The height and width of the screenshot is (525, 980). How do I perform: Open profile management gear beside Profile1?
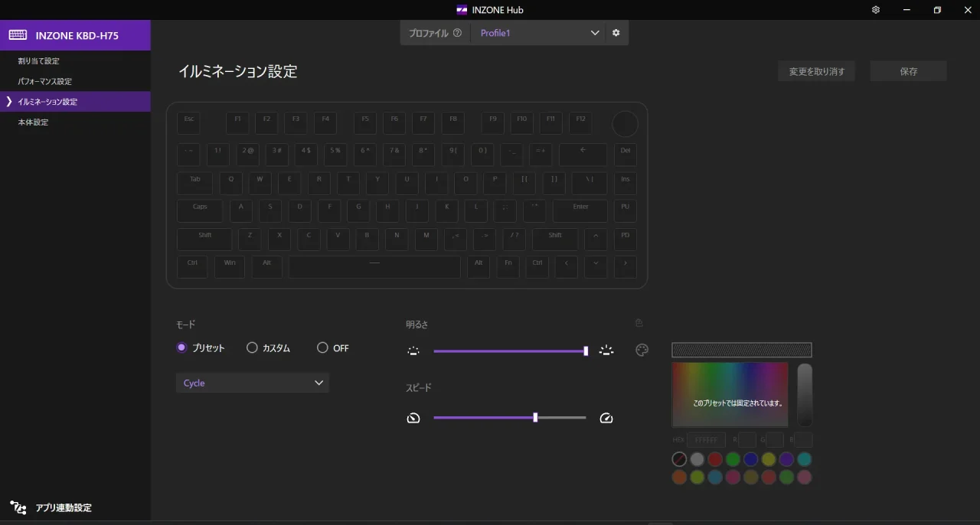tap(616, 33)
